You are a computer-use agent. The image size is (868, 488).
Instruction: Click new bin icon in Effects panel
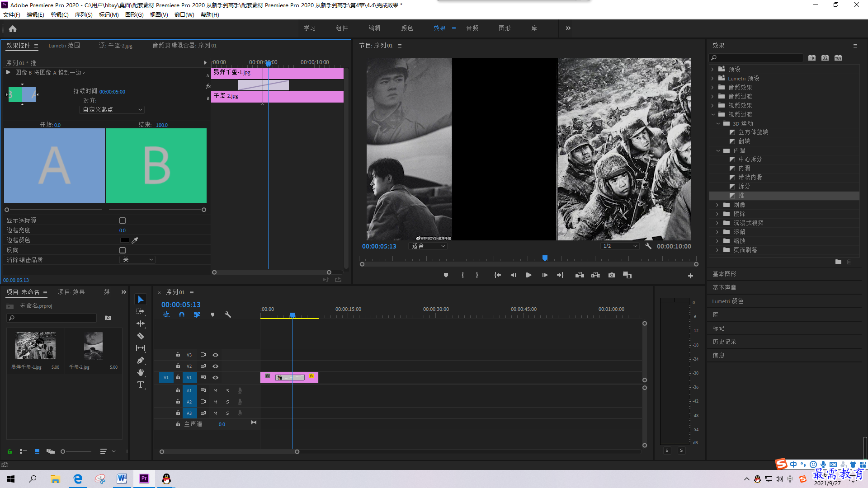click(838, 262)
